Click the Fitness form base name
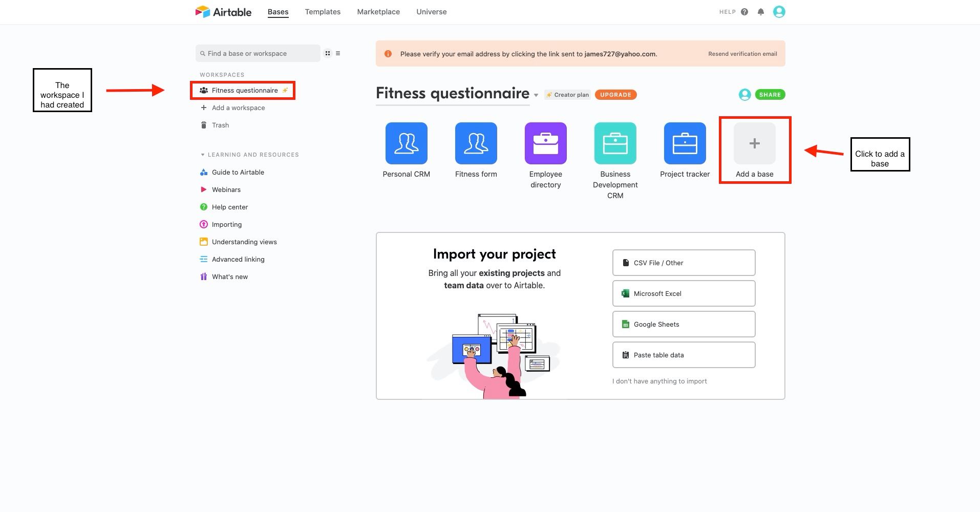The width and height of the screenshot is (980, 512). [476, 174]
